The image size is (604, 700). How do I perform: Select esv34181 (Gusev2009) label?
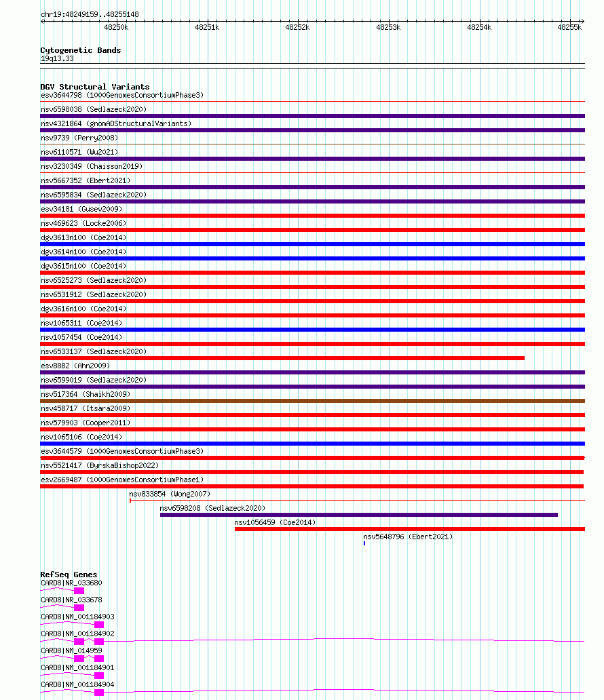pyautogui.click(x=81, y=210)
